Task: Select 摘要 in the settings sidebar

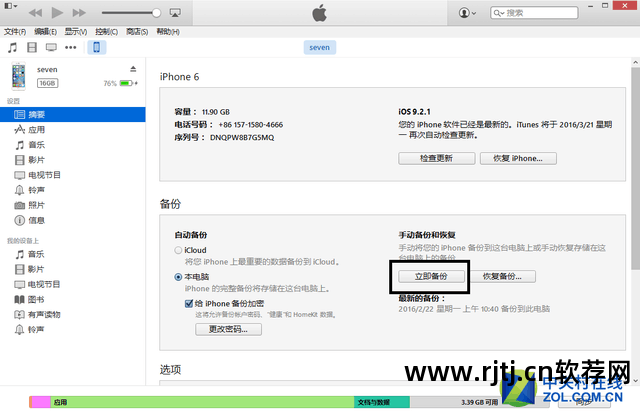Action: pos(73,114)
